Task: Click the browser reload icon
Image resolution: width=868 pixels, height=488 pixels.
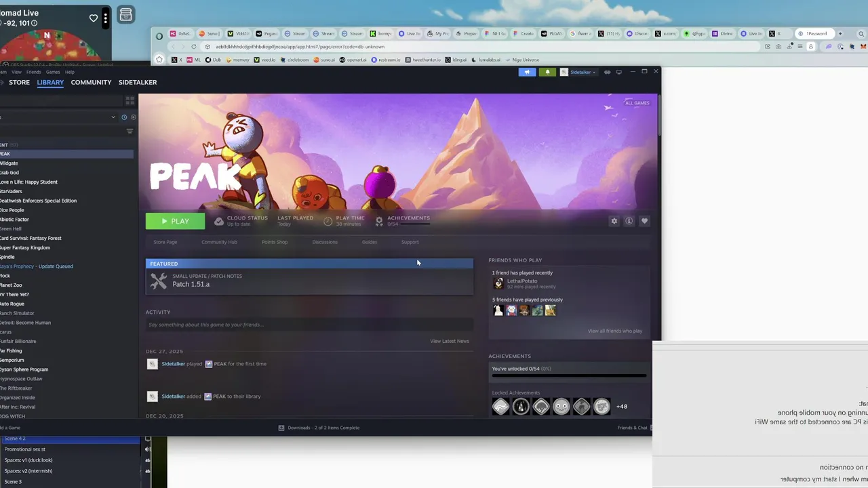Action: (194, 47)
